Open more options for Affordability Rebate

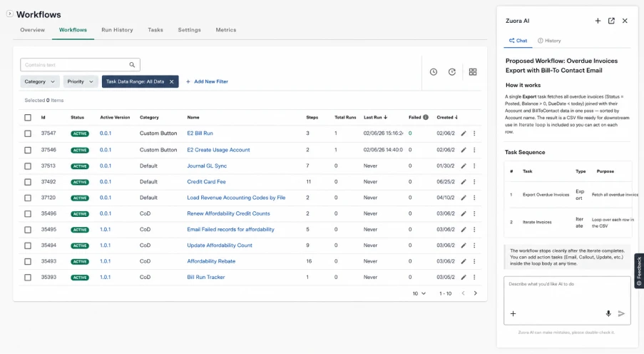point(474,261)
